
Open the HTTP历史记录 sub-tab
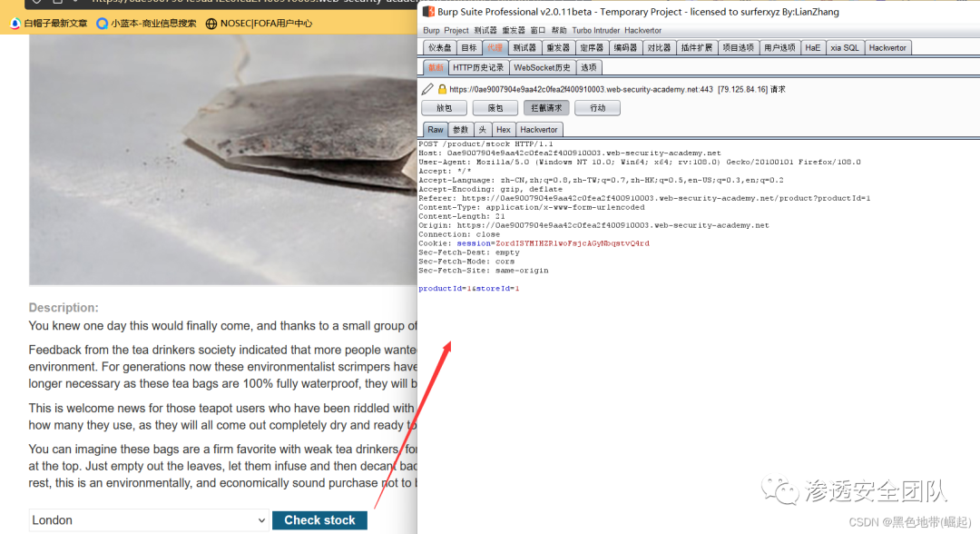(478, 67)
